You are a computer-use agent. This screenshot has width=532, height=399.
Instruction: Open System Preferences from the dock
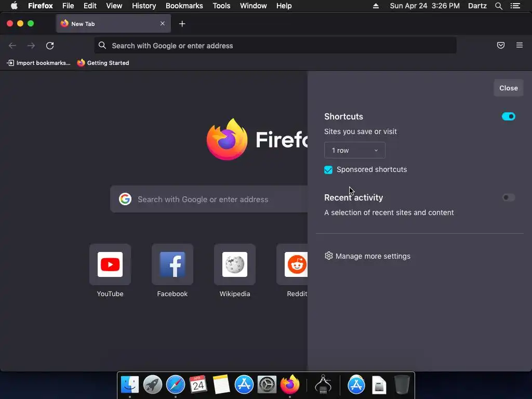[267, 385]
